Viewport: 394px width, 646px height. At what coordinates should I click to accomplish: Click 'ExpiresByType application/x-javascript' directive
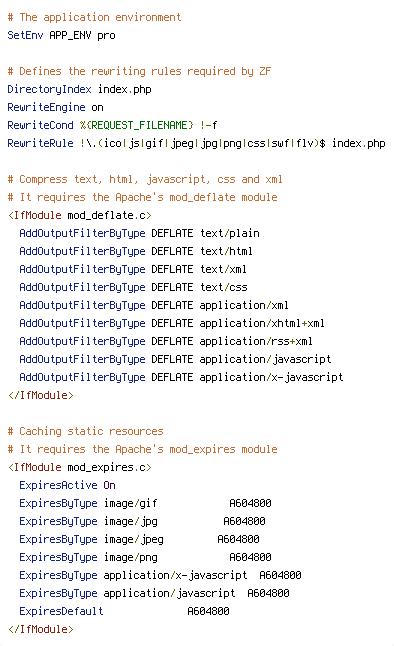click(x=134, y=575)
